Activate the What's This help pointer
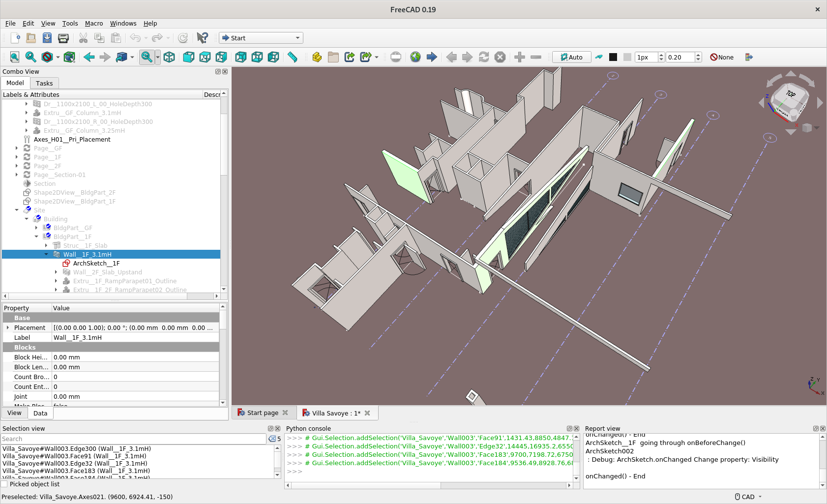Viewport: 827px width, 504px height. 202,38
